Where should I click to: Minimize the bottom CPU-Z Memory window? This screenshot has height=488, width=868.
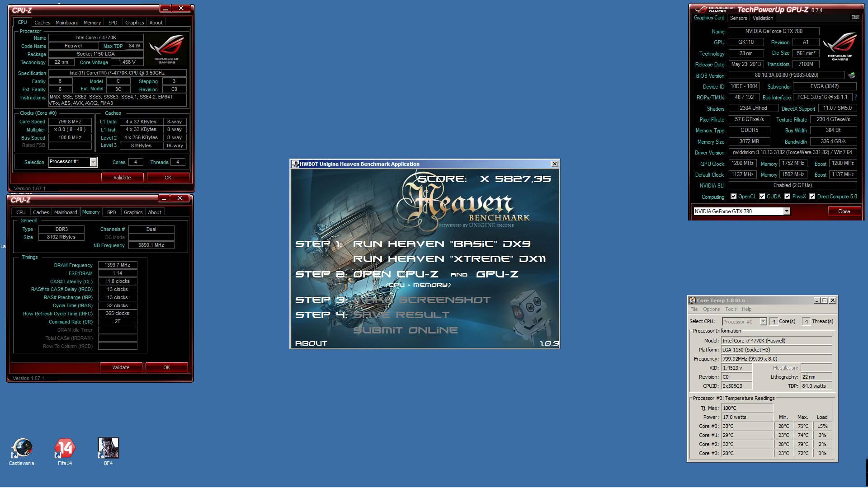[x=164, y=198]
